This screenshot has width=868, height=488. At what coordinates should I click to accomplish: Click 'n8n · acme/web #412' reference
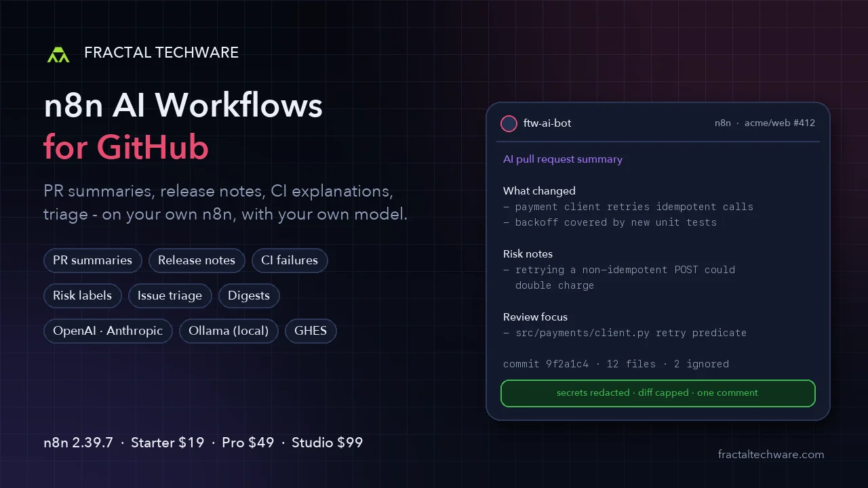click(x=765, y=123)
